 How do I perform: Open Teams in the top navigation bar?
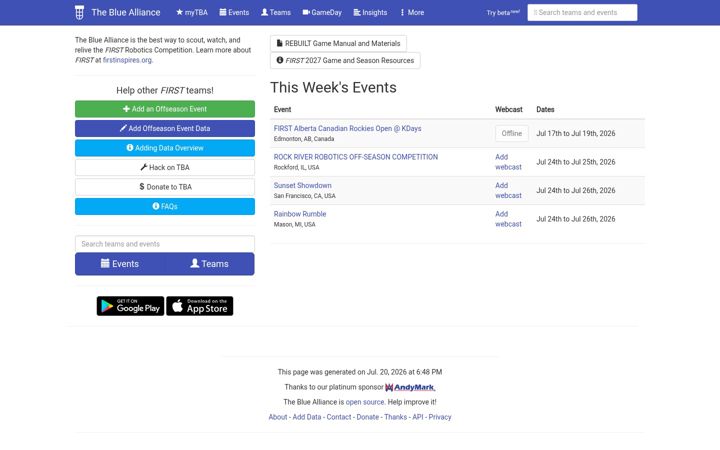pos(276,12)
